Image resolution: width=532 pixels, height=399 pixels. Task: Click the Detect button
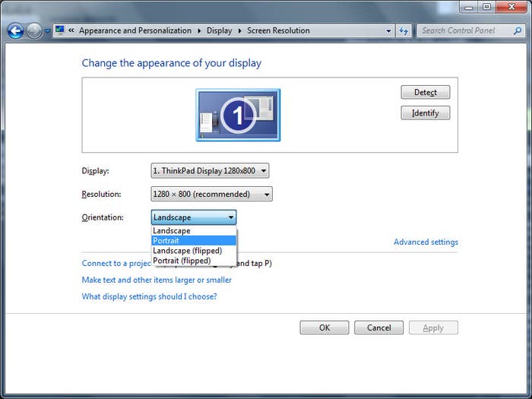(426, 92)
